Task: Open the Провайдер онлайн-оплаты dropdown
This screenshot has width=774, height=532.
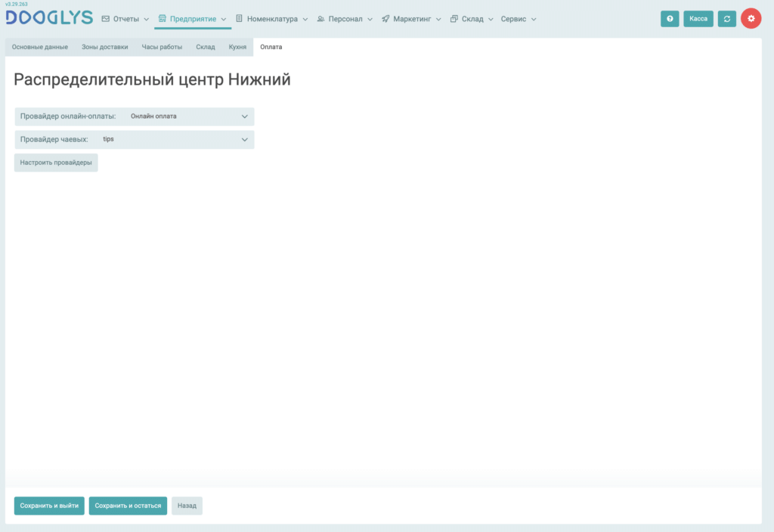Action: click(x=135, y=116)
